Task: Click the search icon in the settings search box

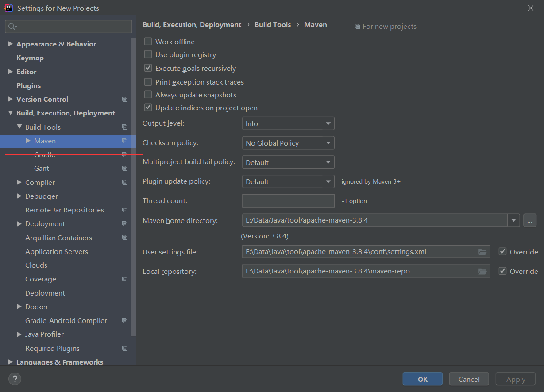Action: (x=12, y=27)
